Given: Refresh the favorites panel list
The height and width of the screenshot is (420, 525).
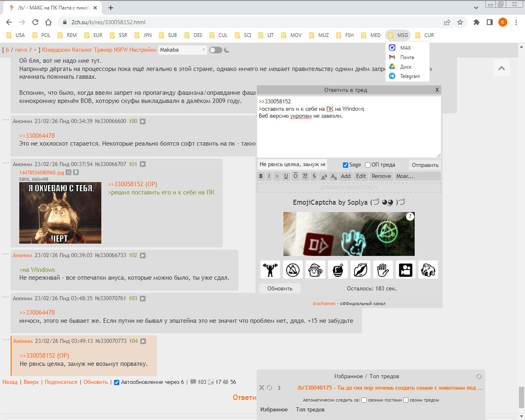Looking at the screenshot, I should pyautogui.click(x=479, y=377).
